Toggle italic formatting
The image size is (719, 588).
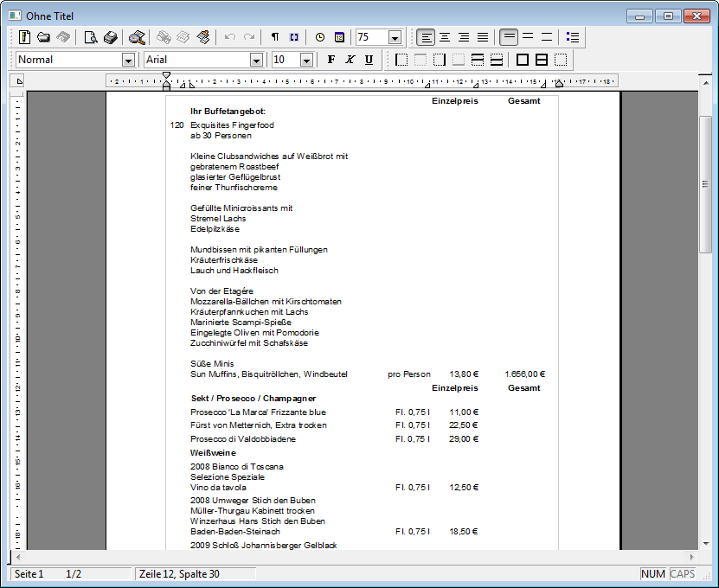click(350, 60)
